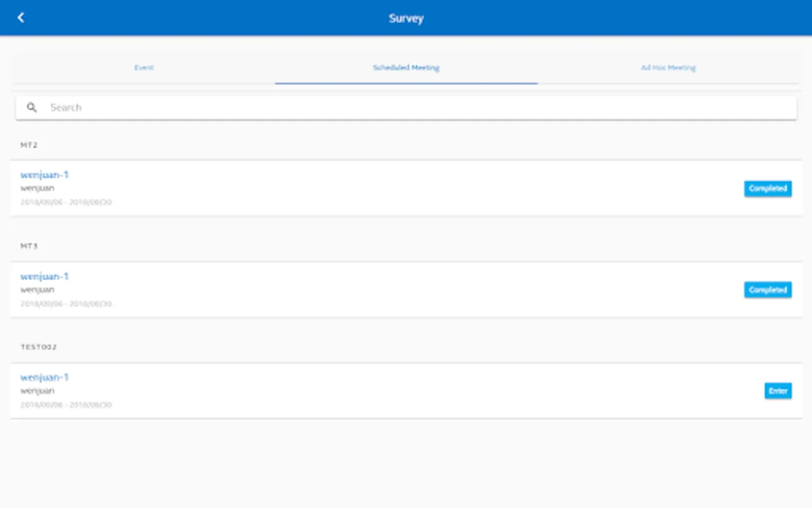812x508 pixels.
Task: Click Completed button under MT2
Action: (x=767, y=189)
